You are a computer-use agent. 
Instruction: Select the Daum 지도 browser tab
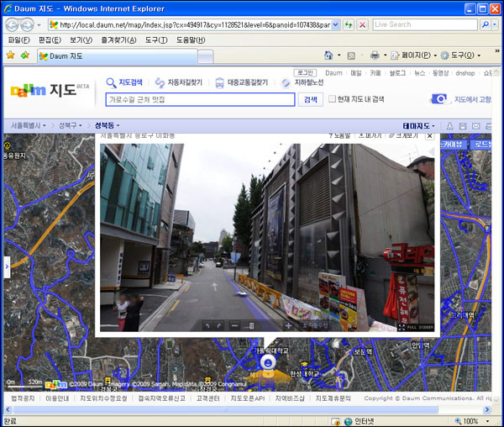coord(117,56)
